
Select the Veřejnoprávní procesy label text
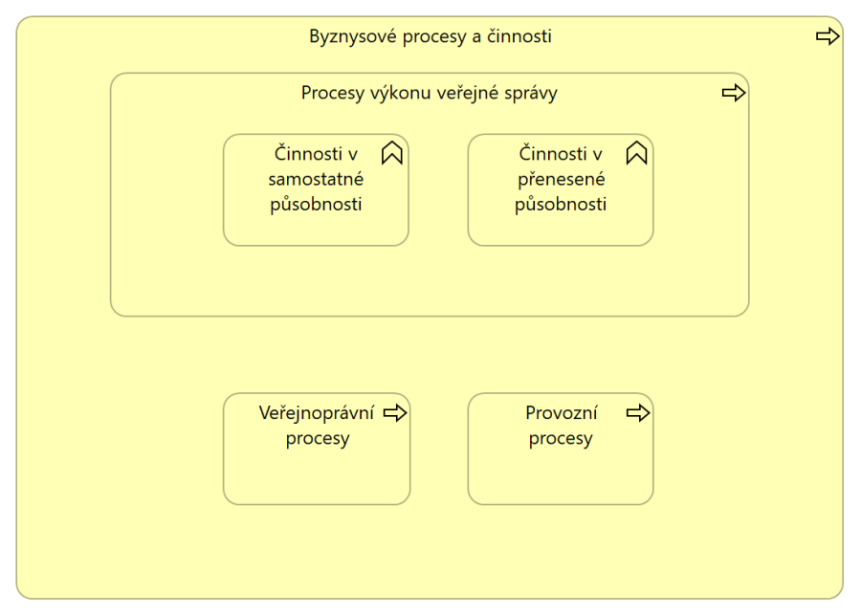coord(317,426)
